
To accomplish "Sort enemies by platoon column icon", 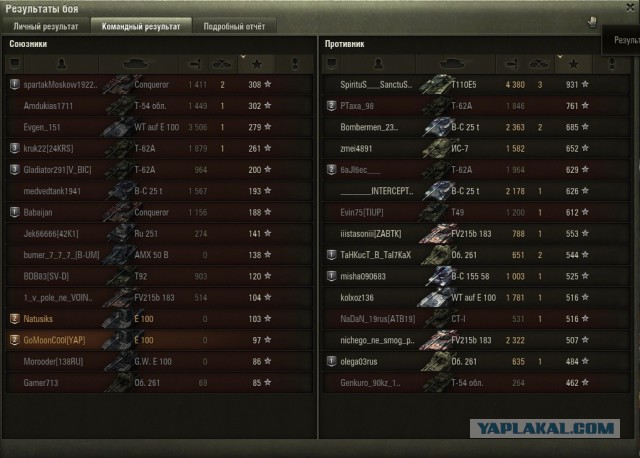I will coord(331,64).
